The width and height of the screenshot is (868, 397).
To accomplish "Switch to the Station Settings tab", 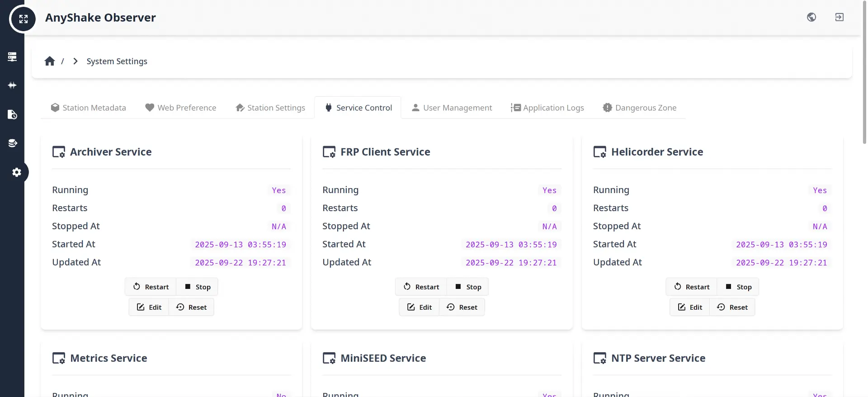I will pyautogui.click(x=270, y=108).
